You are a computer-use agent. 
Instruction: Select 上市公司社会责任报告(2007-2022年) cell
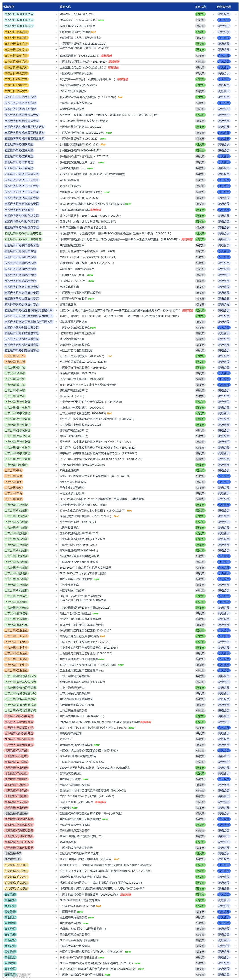tap(126, 464)
